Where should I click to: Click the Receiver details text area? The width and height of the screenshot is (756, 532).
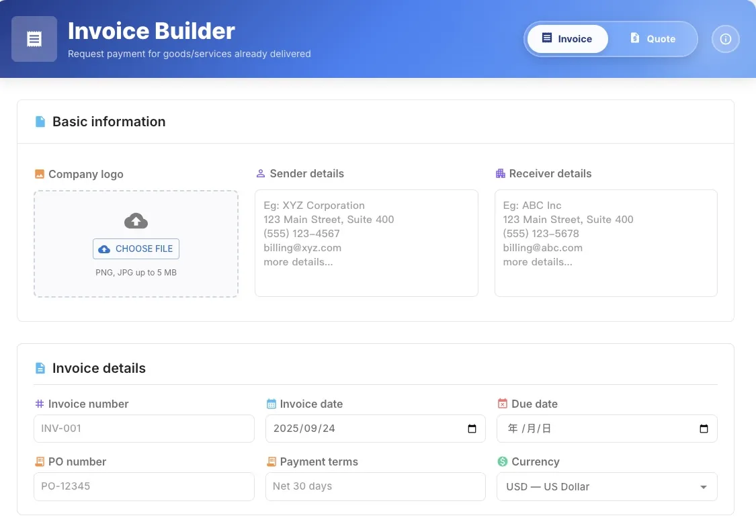pyautogui.click(x=605, y=243)
